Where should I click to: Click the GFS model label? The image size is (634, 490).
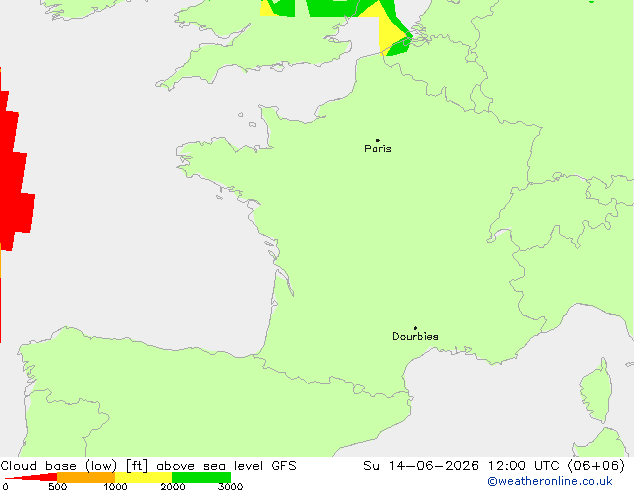[x=284, y=466]
